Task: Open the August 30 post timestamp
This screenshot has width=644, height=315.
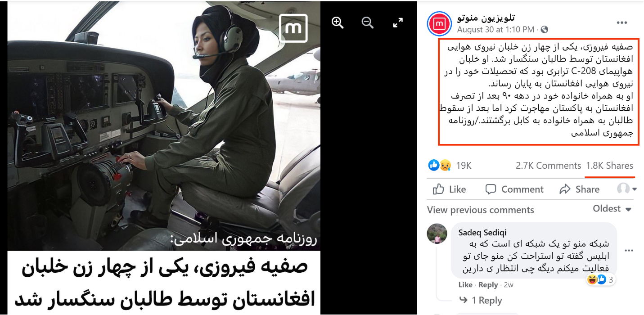Action: click(495, 30)
